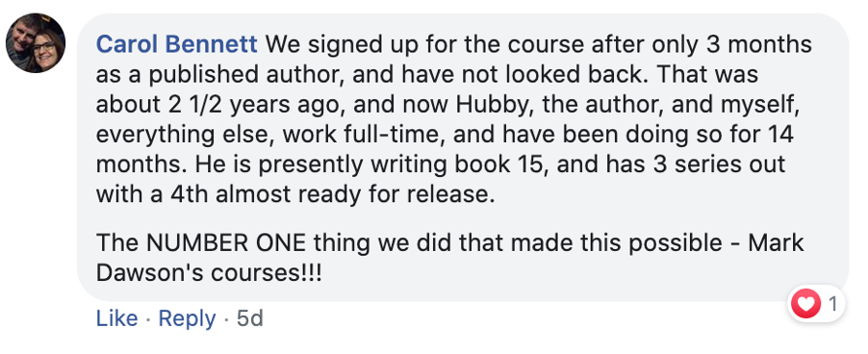868x354 pixels.
Task: View the reaction count of 1
Action: pos(832,304)
